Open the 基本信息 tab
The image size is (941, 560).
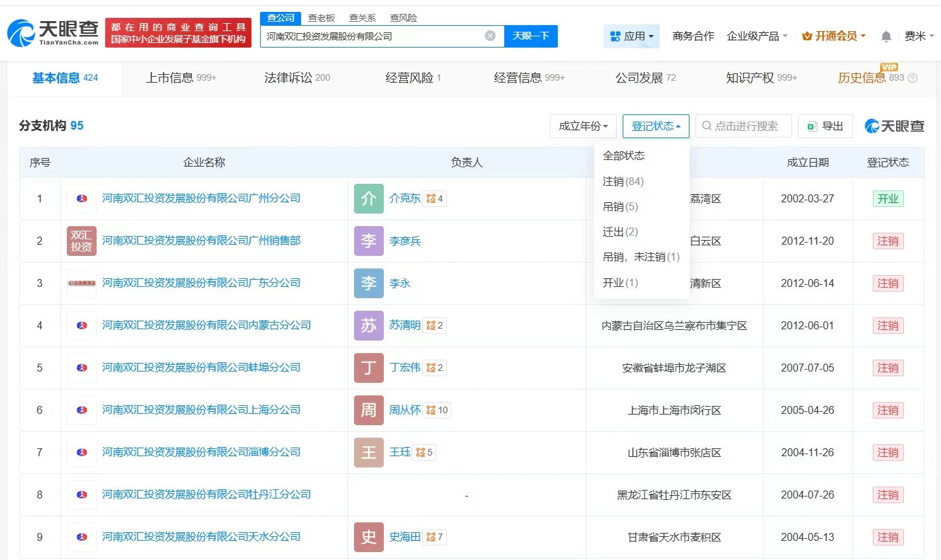click(65, 78)
